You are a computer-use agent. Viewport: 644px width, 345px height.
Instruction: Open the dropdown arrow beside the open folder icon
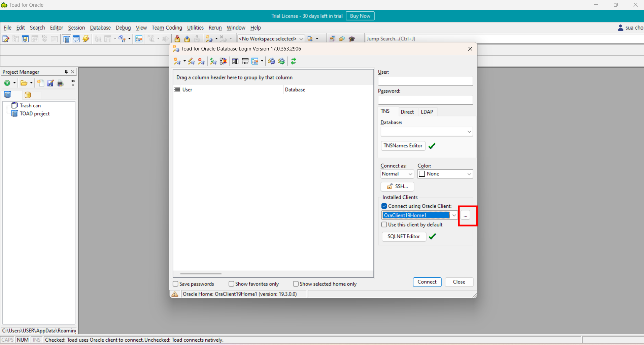[x=31, y=83]
